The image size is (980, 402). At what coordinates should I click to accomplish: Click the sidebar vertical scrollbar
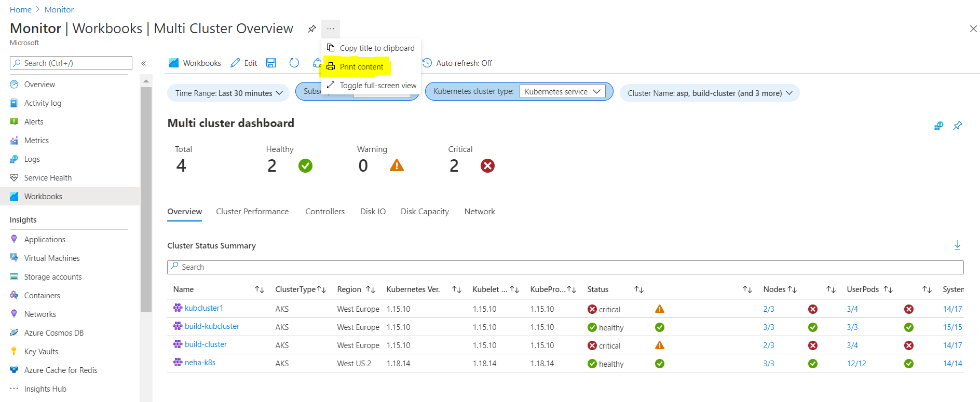(146, 200)
